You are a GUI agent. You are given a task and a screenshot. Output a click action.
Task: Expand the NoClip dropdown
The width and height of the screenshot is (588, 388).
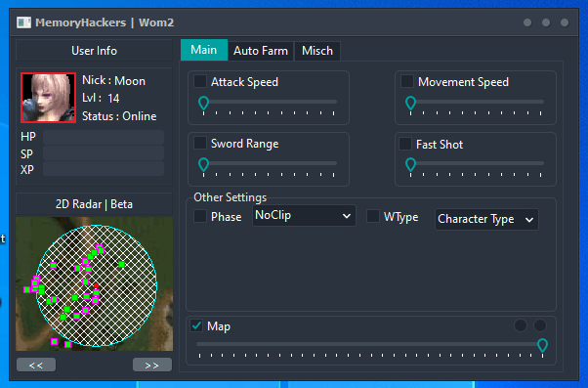point(304,216)
